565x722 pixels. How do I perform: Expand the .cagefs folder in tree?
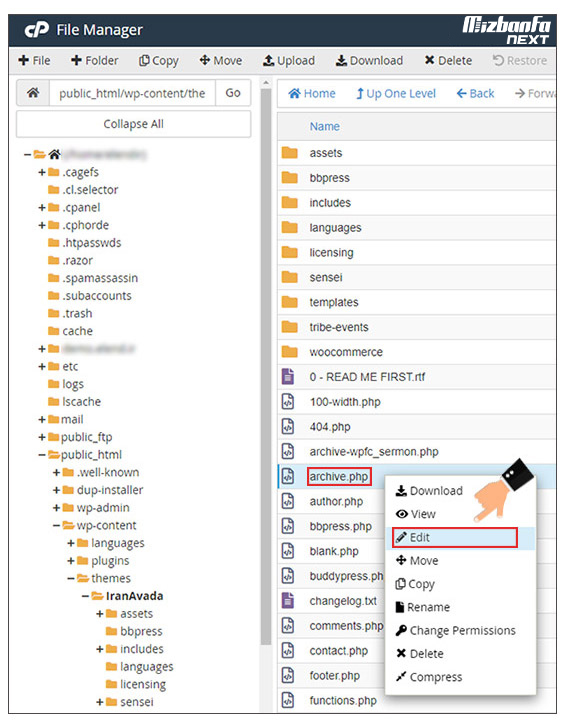[41, 172]
